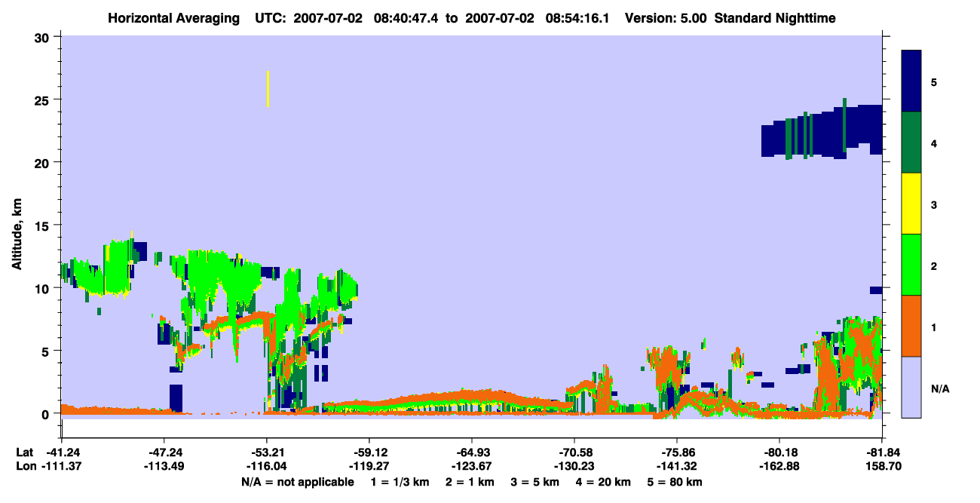Click the isolated dark blue block at 10 km altitude
980x503 pixels.
click(876, 290)
